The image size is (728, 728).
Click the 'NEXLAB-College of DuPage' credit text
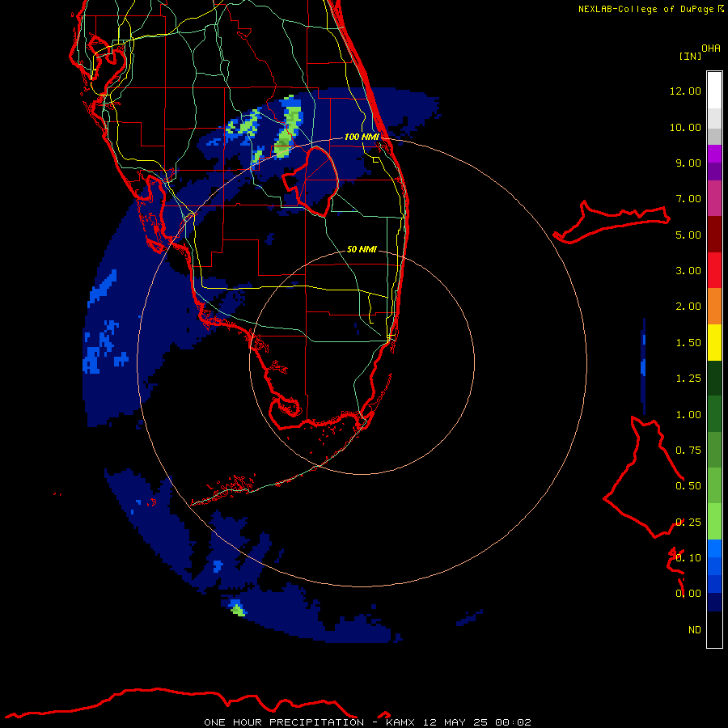[645, 9]
